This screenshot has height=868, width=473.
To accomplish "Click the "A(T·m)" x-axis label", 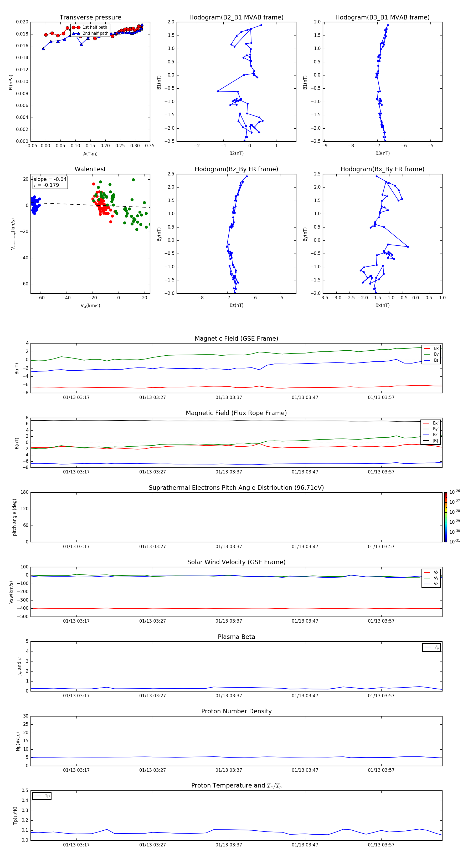I will click(x=90, y=154).
